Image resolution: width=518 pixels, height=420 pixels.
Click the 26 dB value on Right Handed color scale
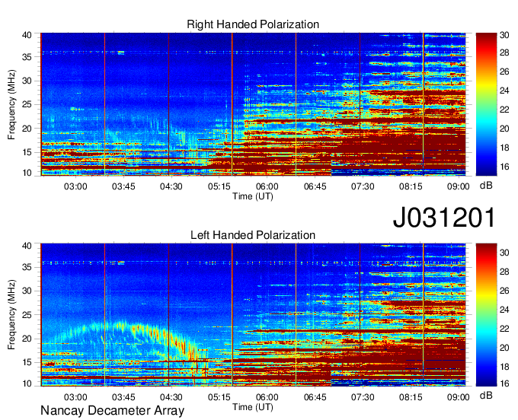[x=504, y=72]
